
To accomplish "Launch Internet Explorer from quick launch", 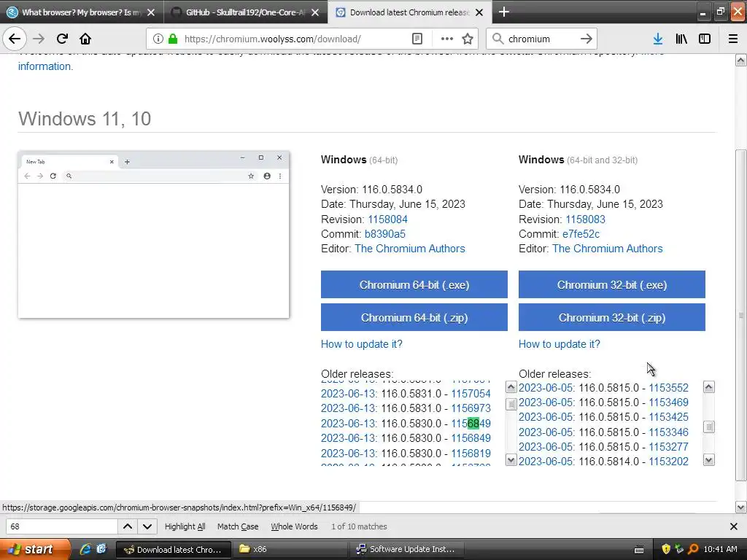I will pyautogui.click(x=85, y=549).
